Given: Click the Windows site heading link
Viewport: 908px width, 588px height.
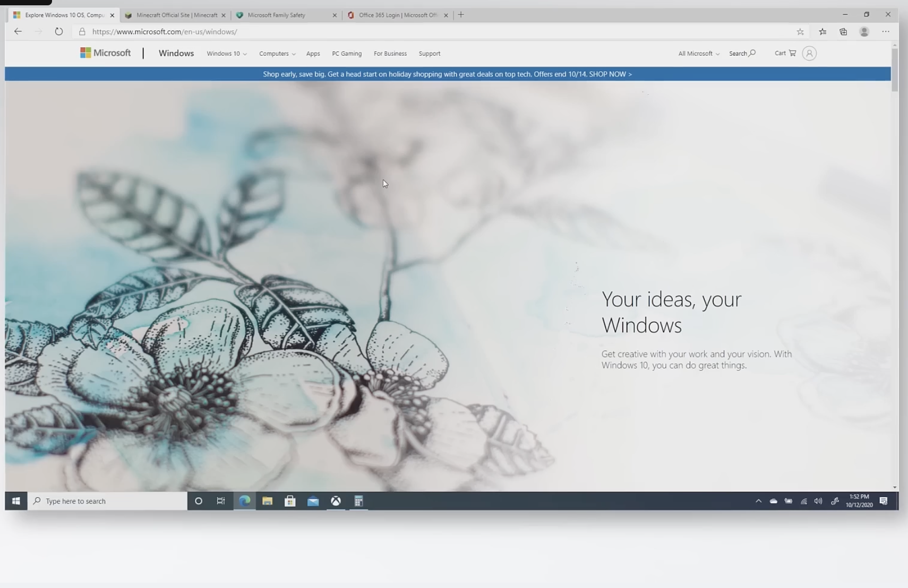Looking at the screenshot, I should (x=176, y=53).
